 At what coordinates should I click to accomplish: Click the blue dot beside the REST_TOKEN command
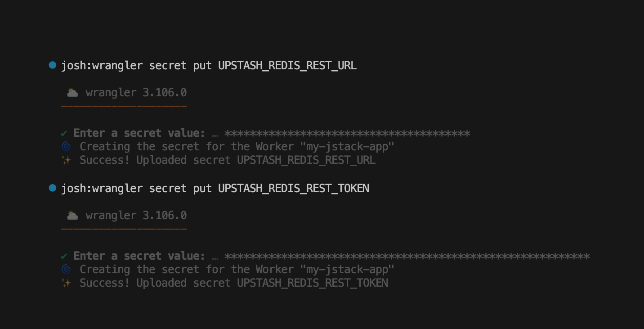tap(53, 188)
